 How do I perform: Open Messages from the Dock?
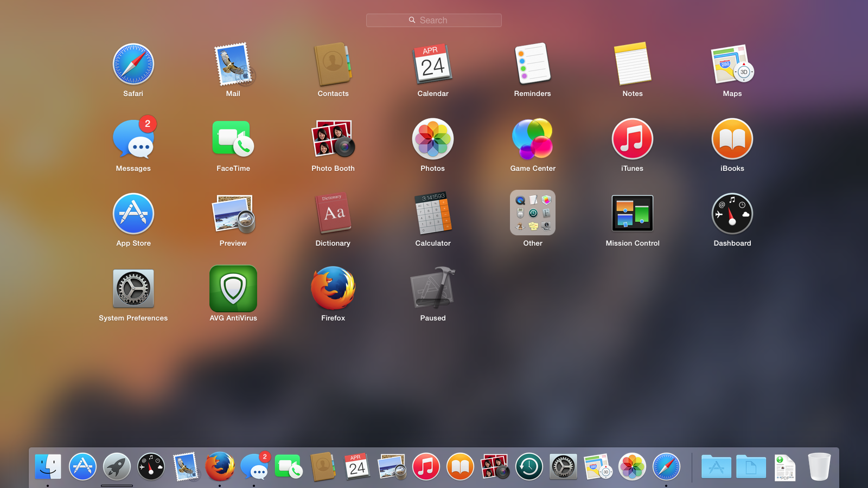click(254, 467)
